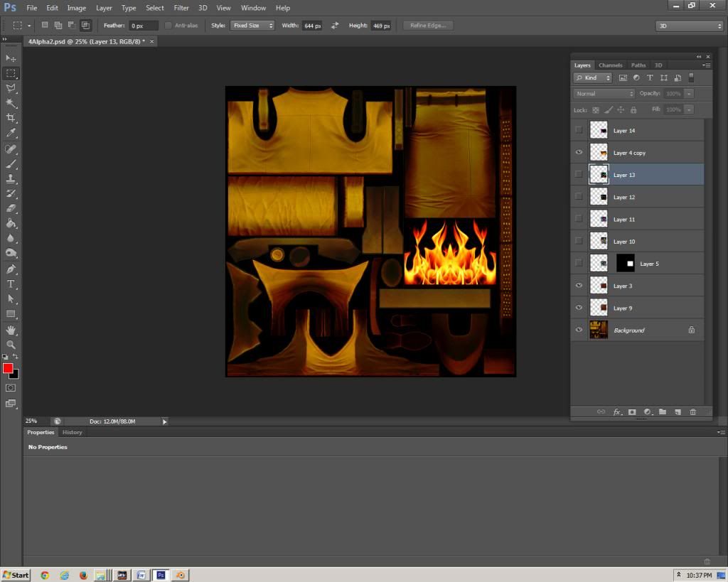728x582 pixels.
Task: Open the Filter menu
Action: 181,8
